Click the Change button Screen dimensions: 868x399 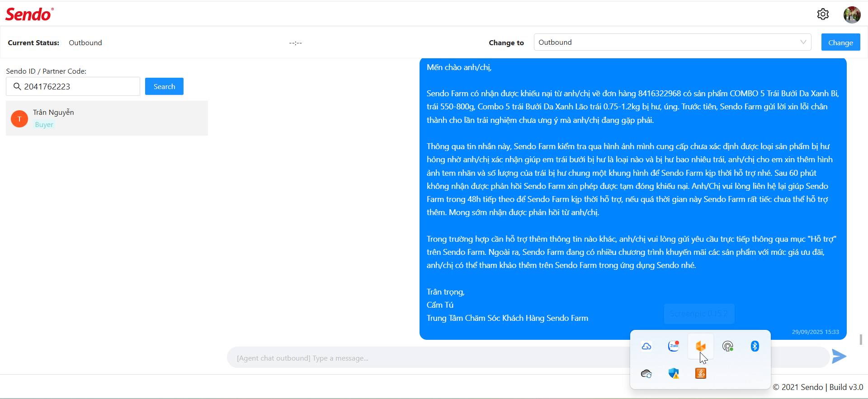coord(840,42)
